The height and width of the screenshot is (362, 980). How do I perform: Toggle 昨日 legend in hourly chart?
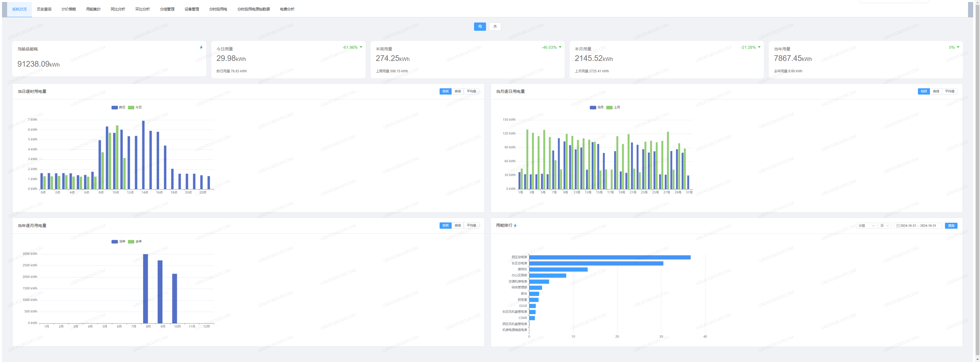118,108
